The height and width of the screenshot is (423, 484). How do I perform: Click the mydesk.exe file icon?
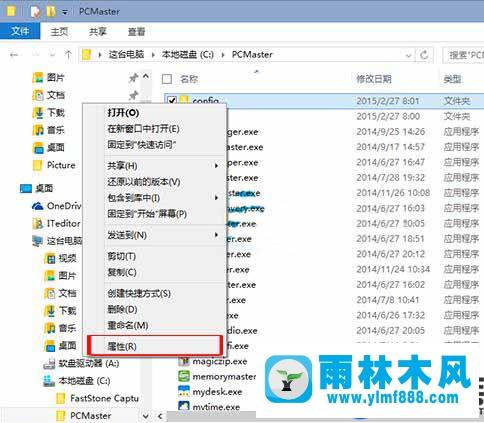coord(184,392)
